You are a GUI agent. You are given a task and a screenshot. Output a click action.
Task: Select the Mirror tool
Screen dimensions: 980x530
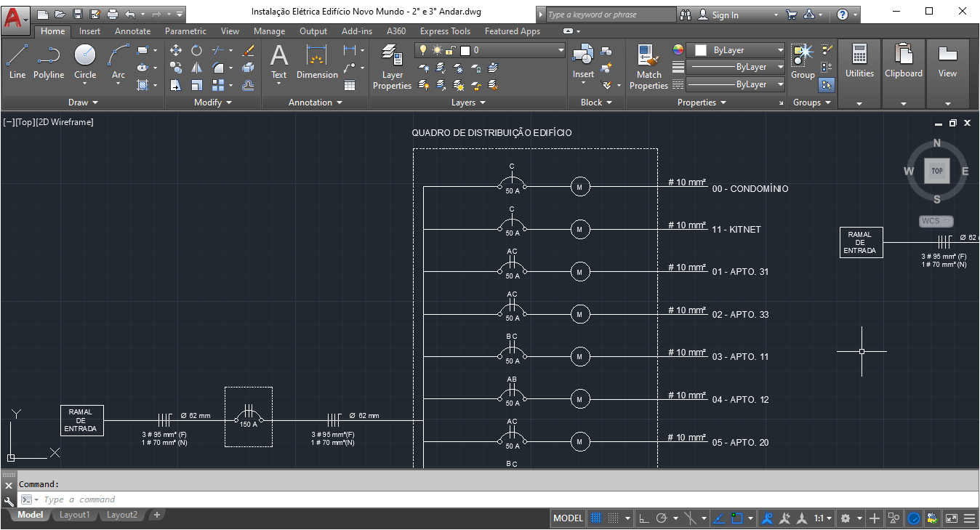pos(196,68)
